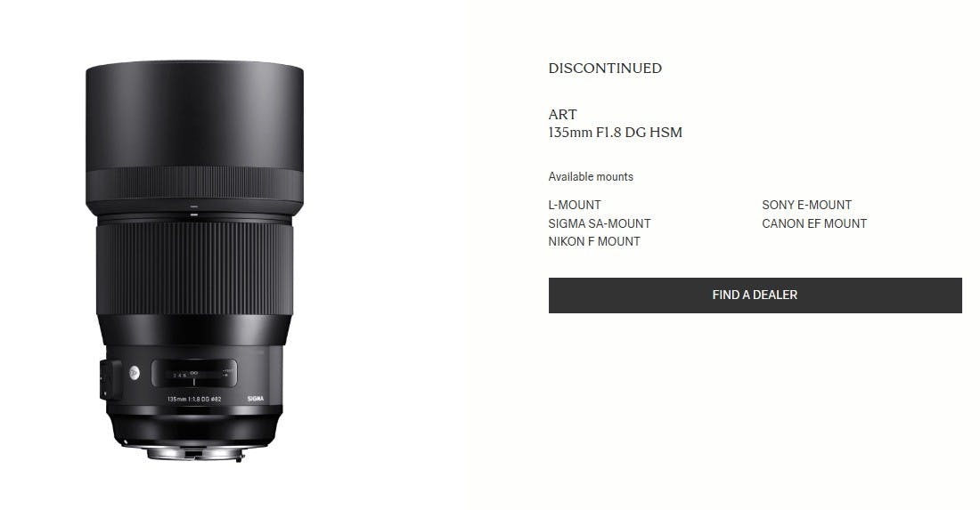Screen dimensions: 980x510
Task: Select the SIGMA SA-MOUNT option
Action: click(600, 223)
